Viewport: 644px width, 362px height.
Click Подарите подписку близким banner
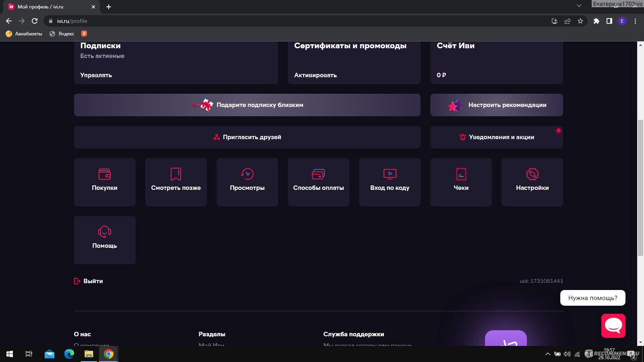pyautogui.click(x=247, y=105)
